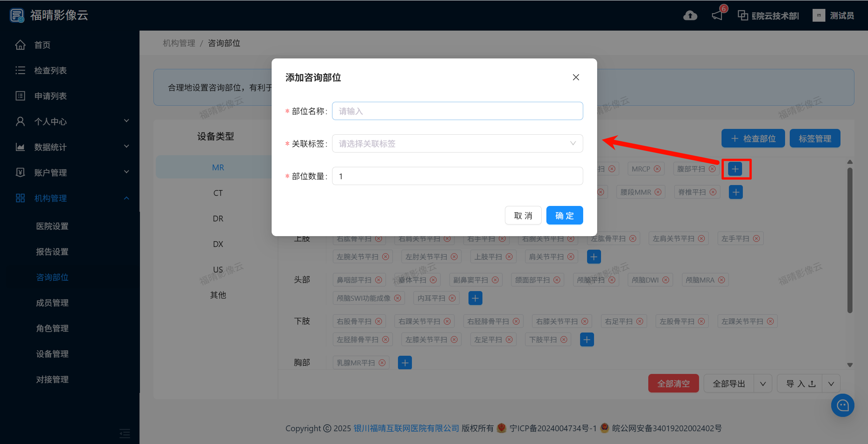Click the 部位名称 input field
This screenshot has height=444, width=868.
(457, 111)
